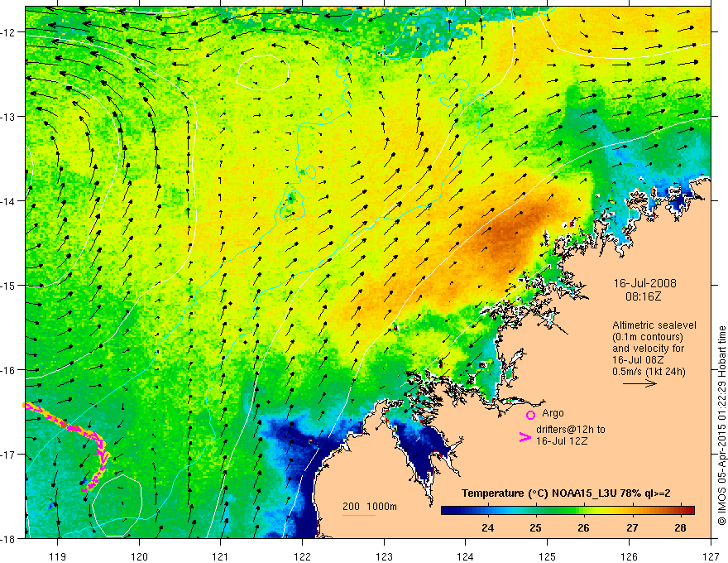Click the color bar value 27

point(632,527)
